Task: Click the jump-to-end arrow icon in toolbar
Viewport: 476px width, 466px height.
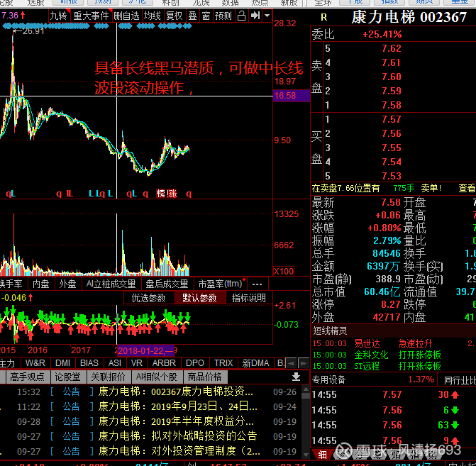Action: (255, 16)
